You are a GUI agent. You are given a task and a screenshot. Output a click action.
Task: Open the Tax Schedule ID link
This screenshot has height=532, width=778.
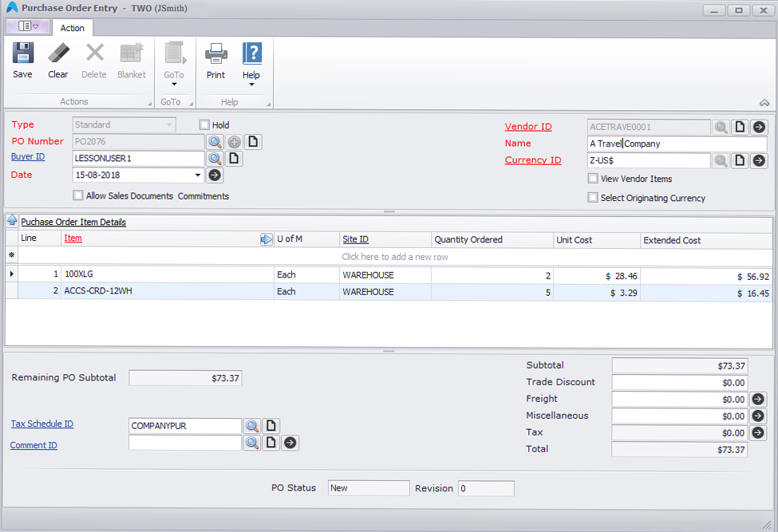click(x=42, y=424)
